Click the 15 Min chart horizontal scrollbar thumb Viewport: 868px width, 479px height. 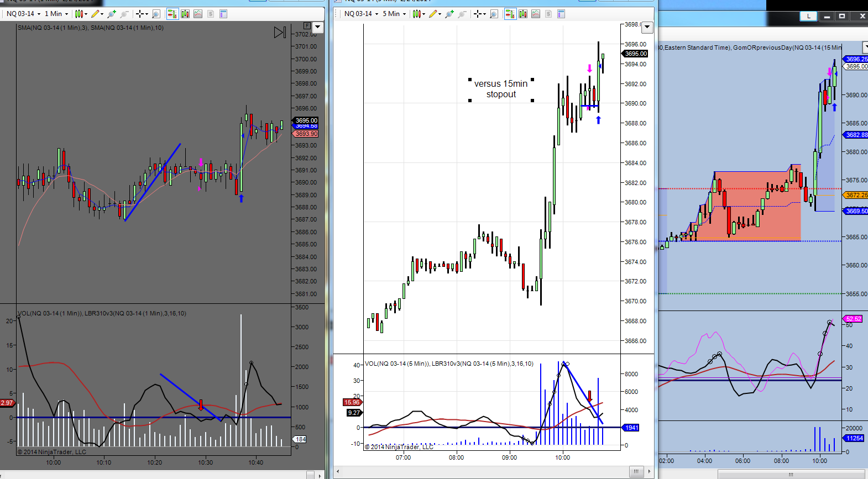click(791, 474)
